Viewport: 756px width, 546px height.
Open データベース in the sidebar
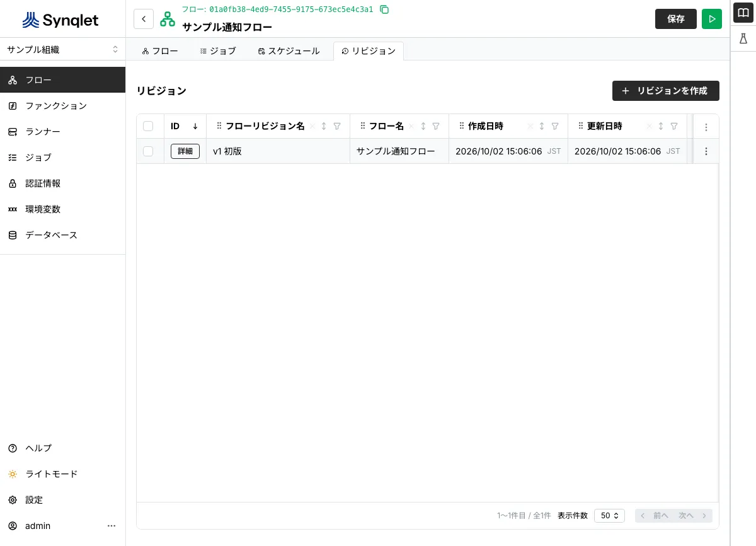point(62,235)
